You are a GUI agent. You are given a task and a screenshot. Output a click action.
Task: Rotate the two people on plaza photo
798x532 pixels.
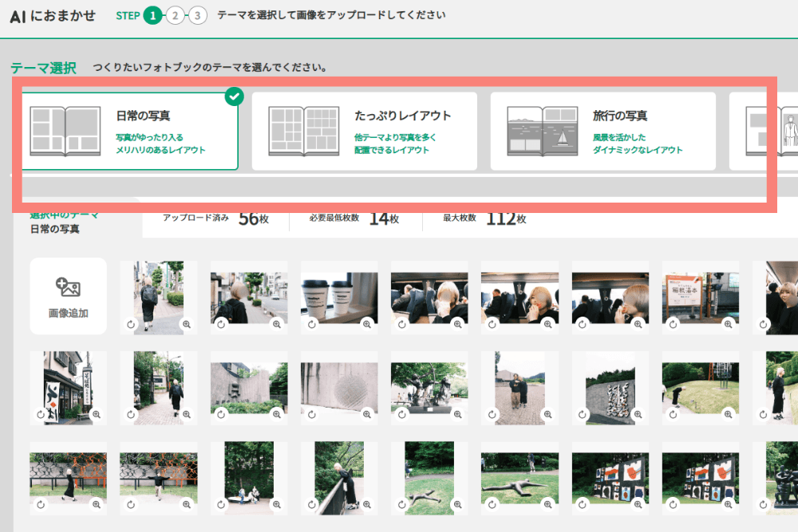[492, 414]
